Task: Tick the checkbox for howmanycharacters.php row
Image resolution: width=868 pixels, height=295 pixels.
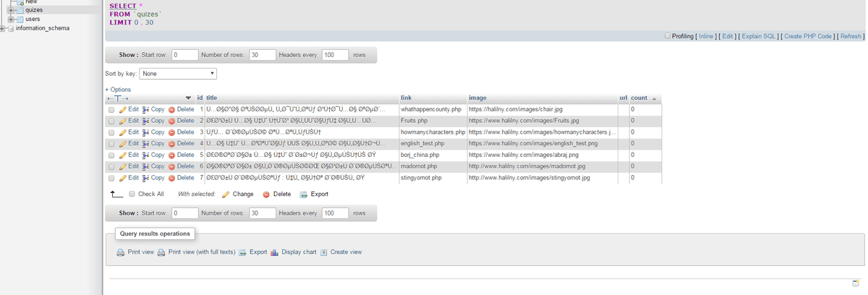Action: [111, 132]
